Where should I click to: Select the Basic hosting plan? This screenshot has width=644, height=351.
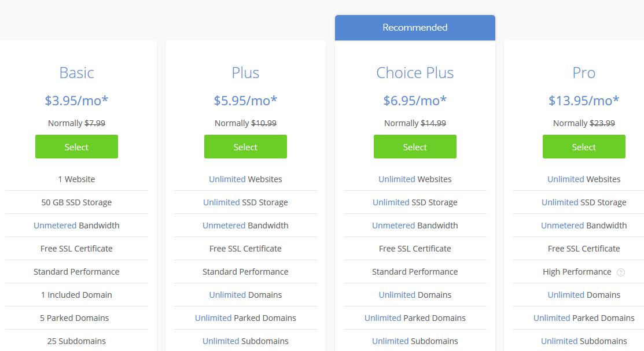(x=76, y=146)
